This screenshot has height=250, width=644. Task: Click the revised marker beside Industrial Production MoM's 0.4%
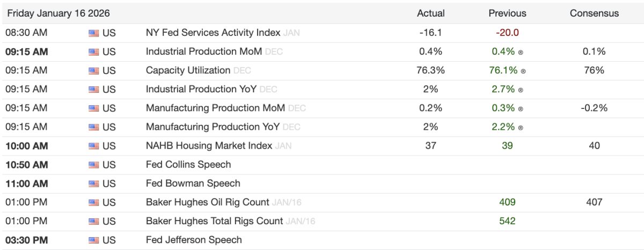click(520, 52)
